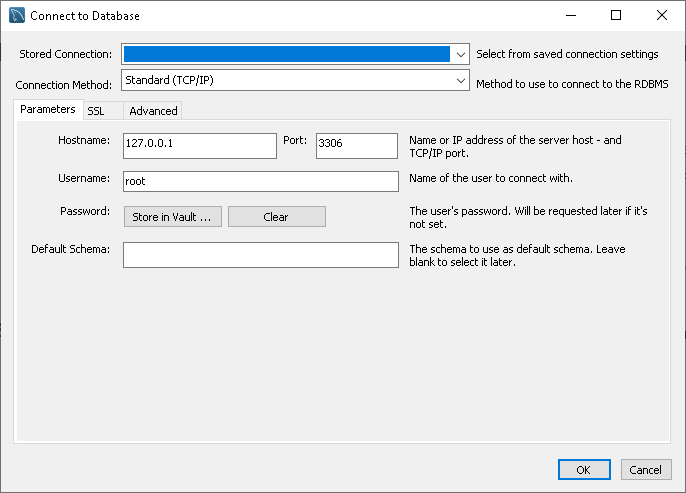This screenshot has width=686, height=493.
Task: Select the highlighted Stored Connection field
Action: click(287, 54)
